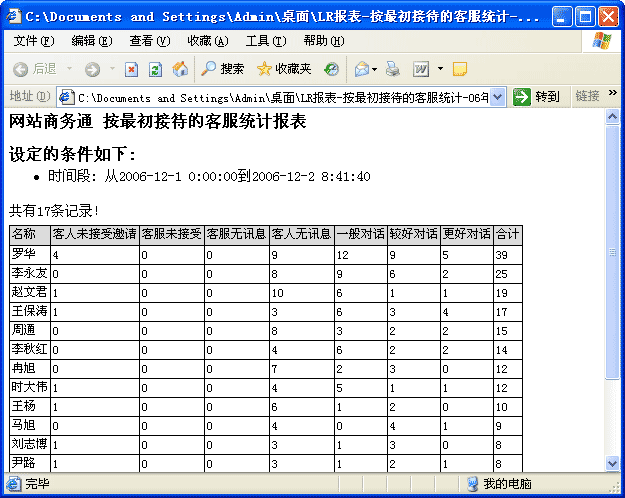The height and width of the screenshot is (498, 625).
Task: Click the vertical scrollbar down arrow
Action: click(x=613, y=463)
